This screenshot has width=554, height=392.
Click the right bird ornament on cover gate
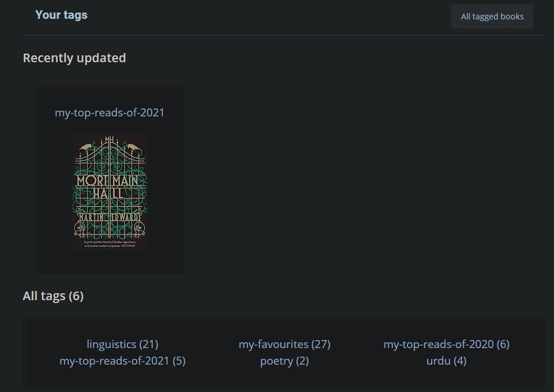pos(134,148)
